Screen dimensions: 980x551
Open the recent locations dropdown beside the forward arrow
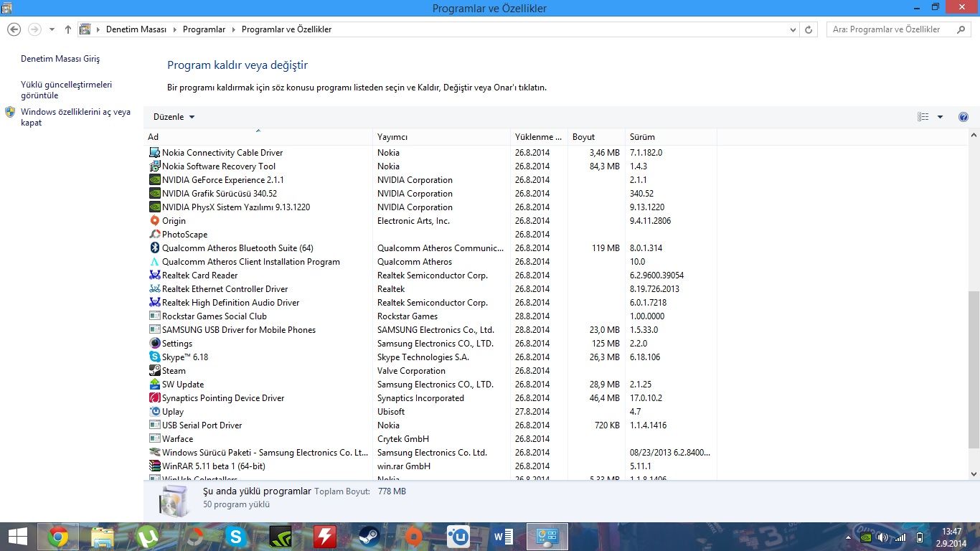click(52, 29)
